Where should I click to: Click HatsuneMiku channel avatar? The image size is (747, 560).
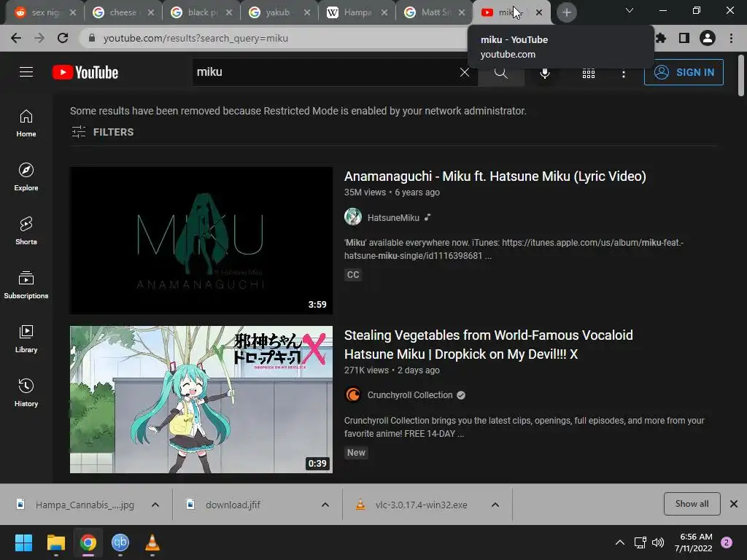(x=353, y=217)
